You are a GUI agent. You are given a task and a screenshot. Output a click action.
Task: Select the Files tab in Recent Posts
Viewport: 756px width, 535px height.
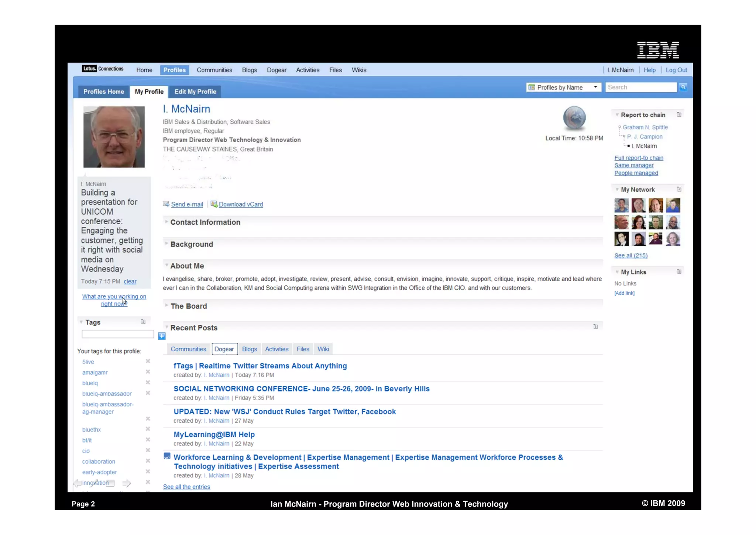[x=303, y=349]
